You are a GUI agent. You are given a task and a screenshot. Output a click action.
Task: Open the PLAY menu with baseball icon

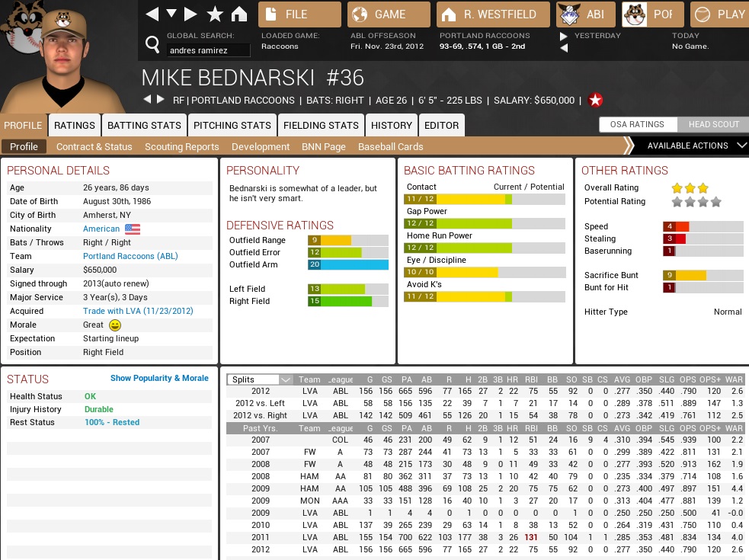click(721, 14)
